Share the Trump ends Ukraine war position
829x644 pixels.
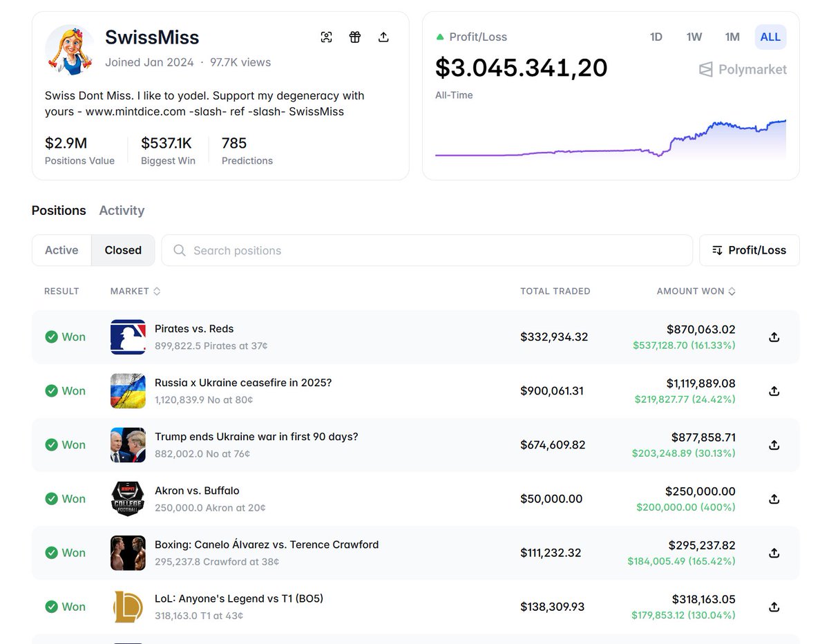[x=774, y=444]
